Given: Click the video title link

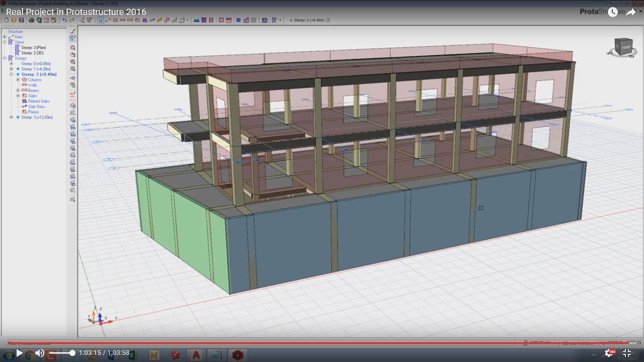Looking at the screenshot, I should click(76, 12).
